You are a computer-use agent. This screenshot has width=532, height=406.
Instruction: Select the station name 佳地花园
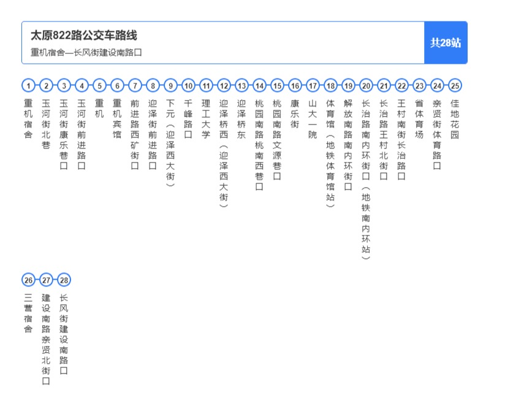[455, 118]
